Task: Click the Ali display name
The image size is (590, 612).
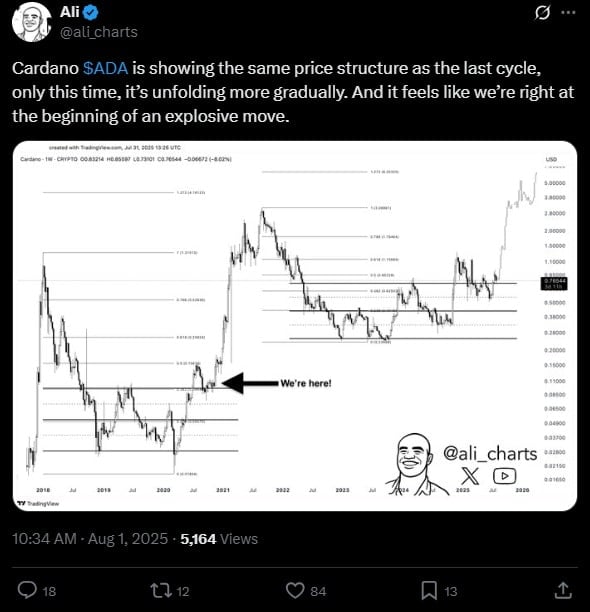Action: (69, 12)
